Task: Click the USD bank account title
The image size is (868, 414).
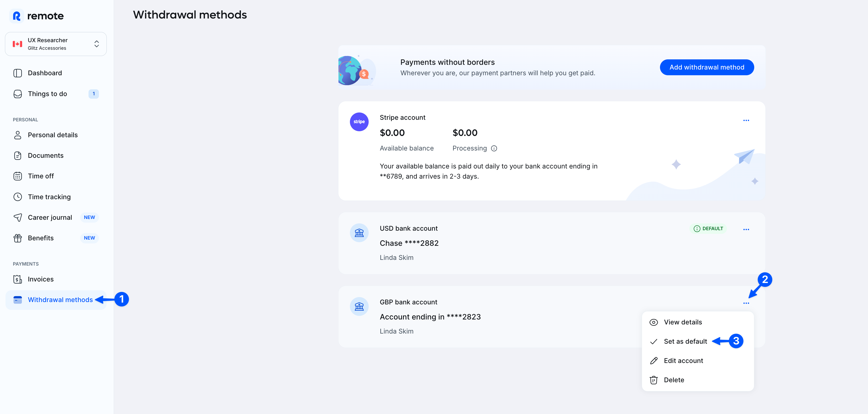Action: 408,228
